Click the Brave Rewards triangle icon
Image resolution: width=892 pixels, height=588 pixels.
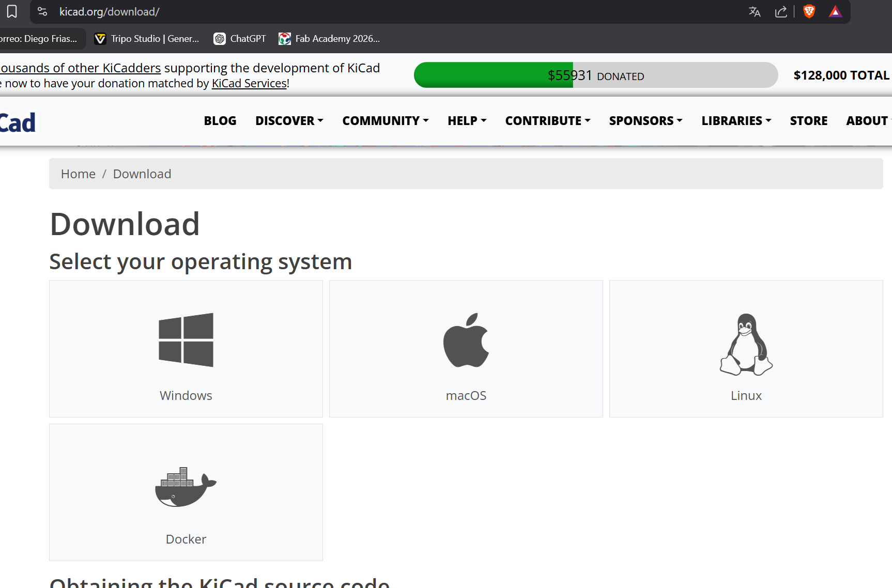click(835, 11)
